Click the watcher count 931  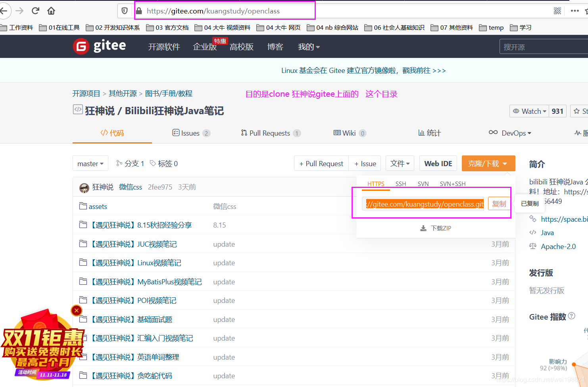(557, 111)
